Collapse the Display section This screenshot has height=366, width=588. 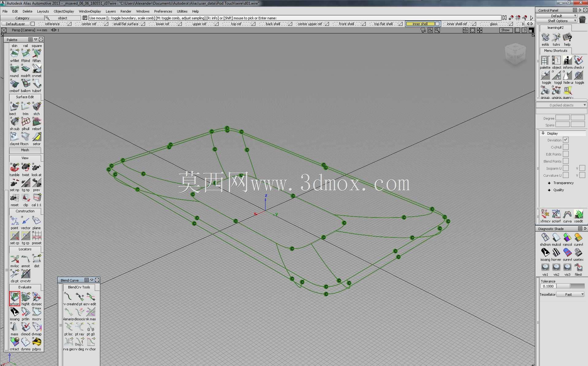(543, 133)
